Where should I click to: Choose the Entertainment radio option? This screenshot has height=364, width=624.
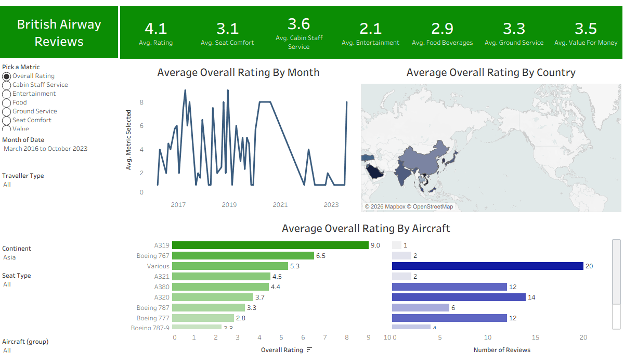point(7,94)
